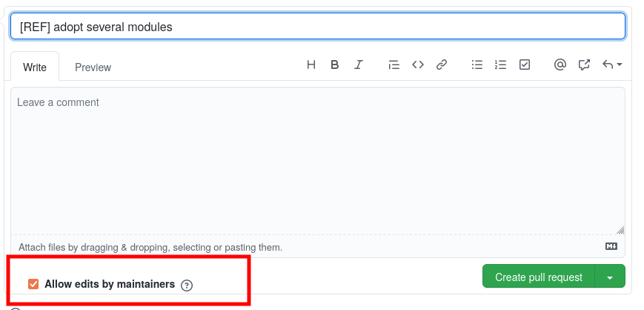The height and width of the screenshot is (310, 644).
Task: Open the saved replies dropdown
Action: [611, 65]
